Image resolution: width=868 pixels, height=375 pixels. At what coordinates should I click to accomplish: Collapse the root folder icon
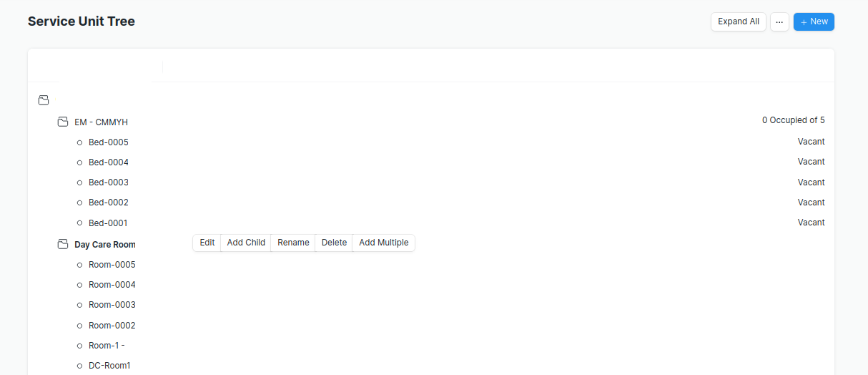pos(44,101)
